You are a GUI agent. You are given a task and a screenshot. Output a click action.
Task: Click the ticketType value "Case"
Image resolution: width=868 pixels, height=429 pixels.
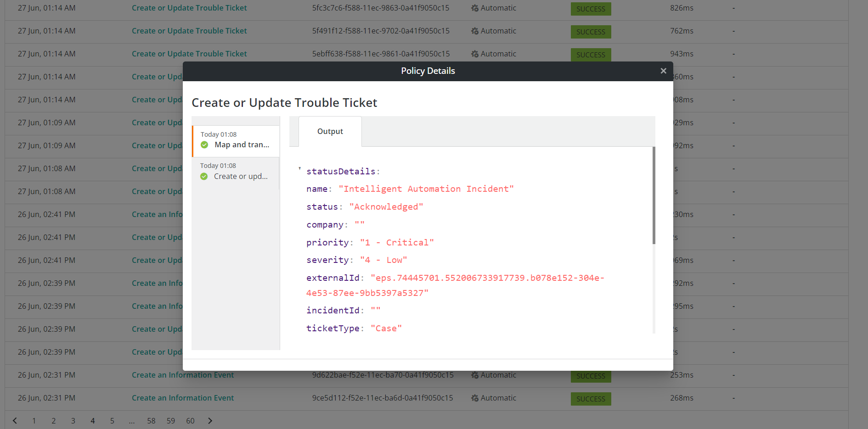pyautogui.click(x=386, y=329)
